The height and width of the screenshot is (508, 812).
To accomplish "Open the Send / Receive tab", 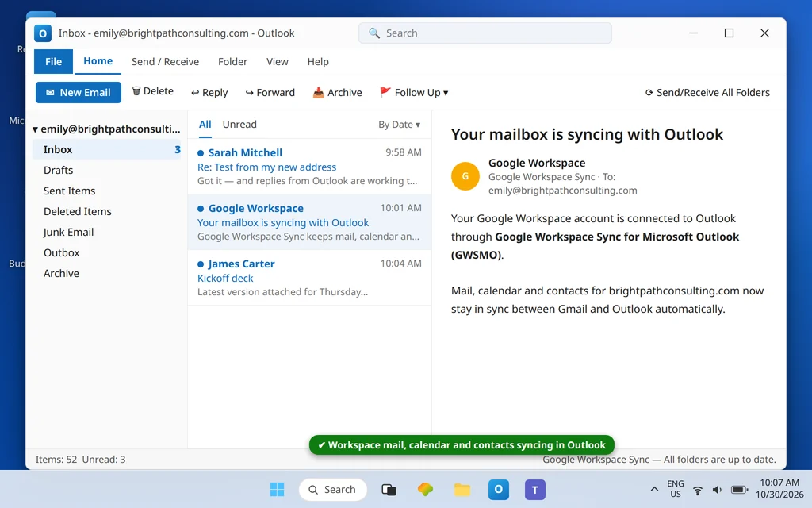I will click(x=165, y=62).
